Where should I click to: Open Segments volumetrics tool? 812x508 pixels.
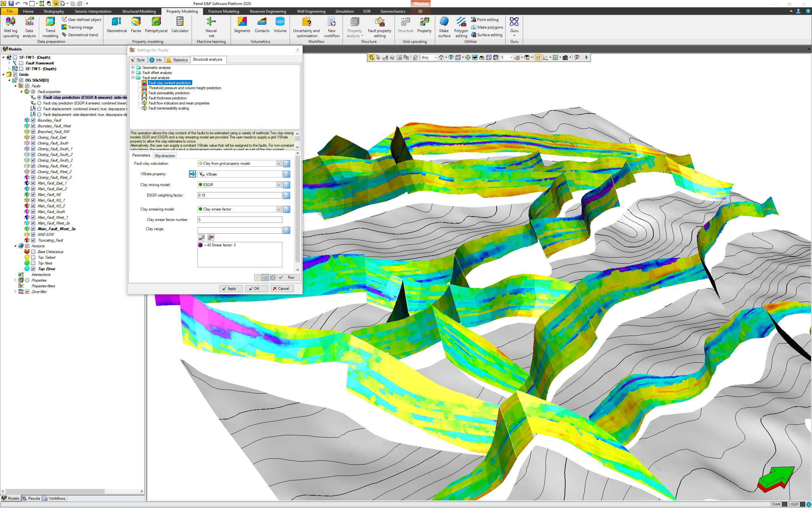click(242, 25)
